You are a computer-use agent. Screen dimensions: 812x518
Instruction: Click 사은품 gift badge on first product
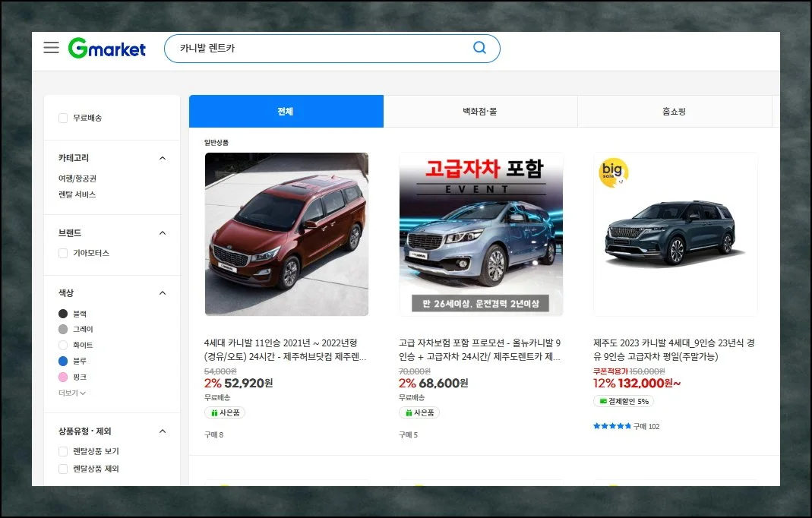click(225, 412)
